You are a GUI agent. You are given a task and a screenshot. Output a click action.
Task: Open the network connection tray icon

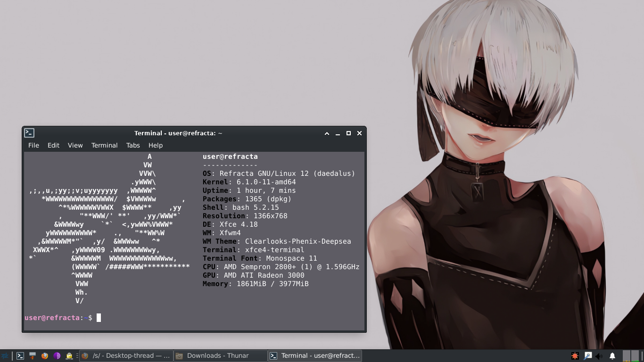coord(588,356)
